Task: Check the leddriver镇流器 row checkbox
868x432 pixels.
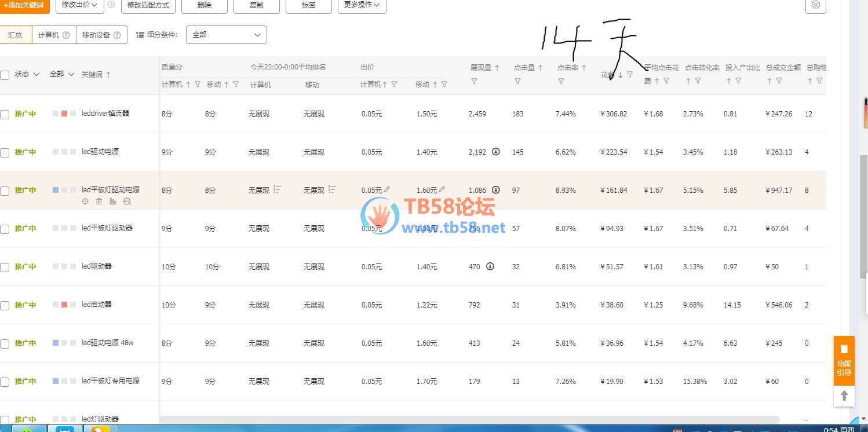Action: pos(5,115)
